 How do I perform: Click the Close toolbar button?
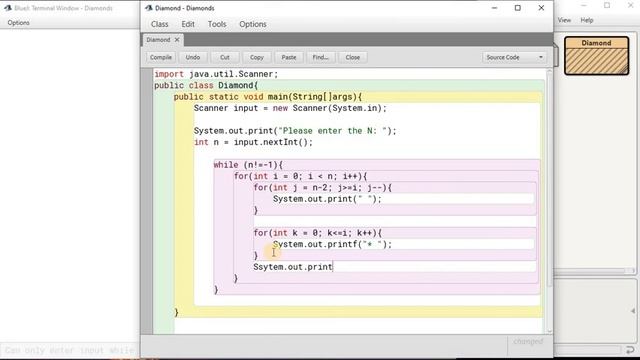353,57
